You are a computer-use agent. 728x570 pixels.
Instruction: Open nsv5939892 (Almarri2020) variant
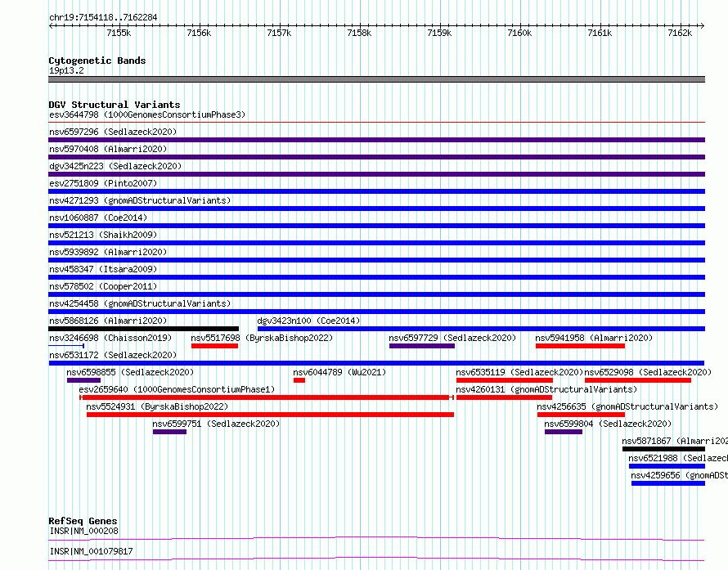108,252
